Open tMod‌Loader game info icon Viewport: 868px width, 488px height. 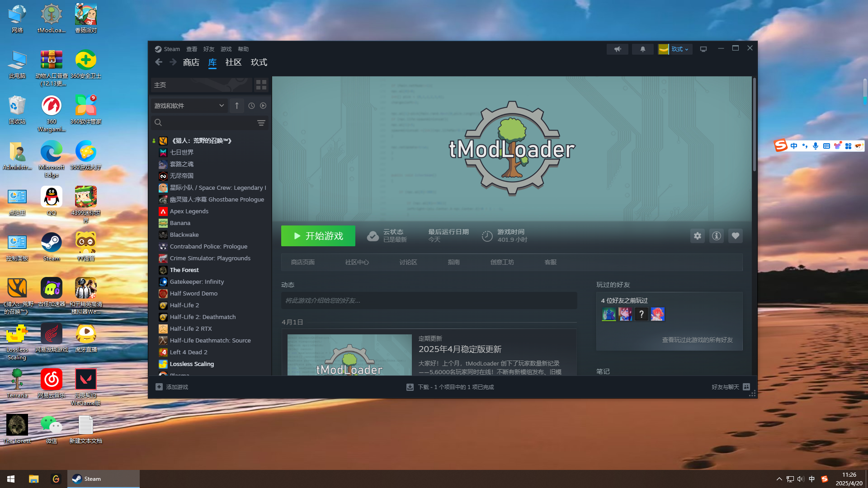pyautogui.click(x=717, y=236)
